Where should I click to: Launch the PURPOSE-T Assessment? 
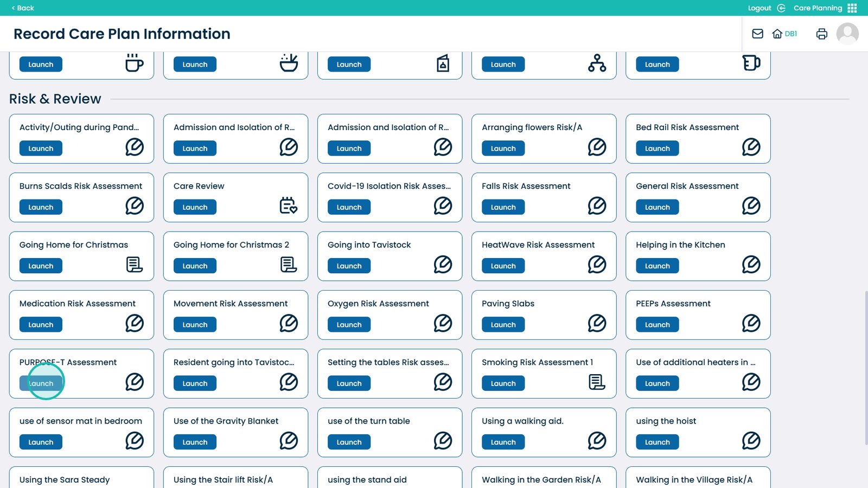tap(41, 383)
